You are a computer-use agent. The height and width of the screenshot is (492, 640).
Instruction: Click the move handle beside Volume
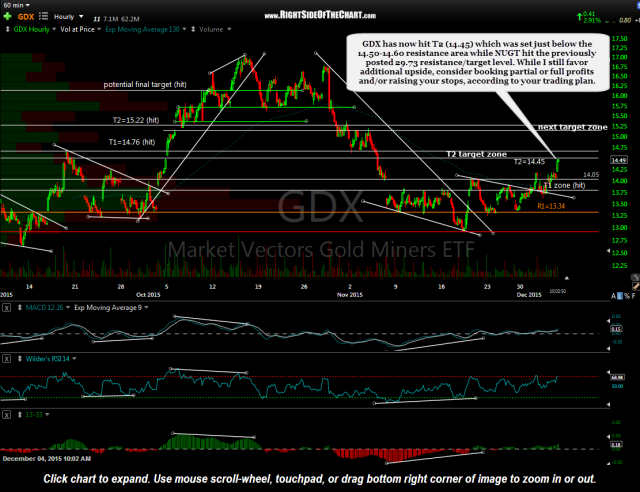193,29
